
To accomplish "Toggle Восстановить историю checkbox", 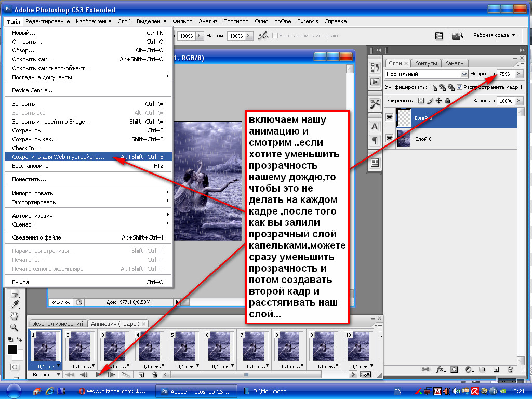I will [x=275, y=36].
